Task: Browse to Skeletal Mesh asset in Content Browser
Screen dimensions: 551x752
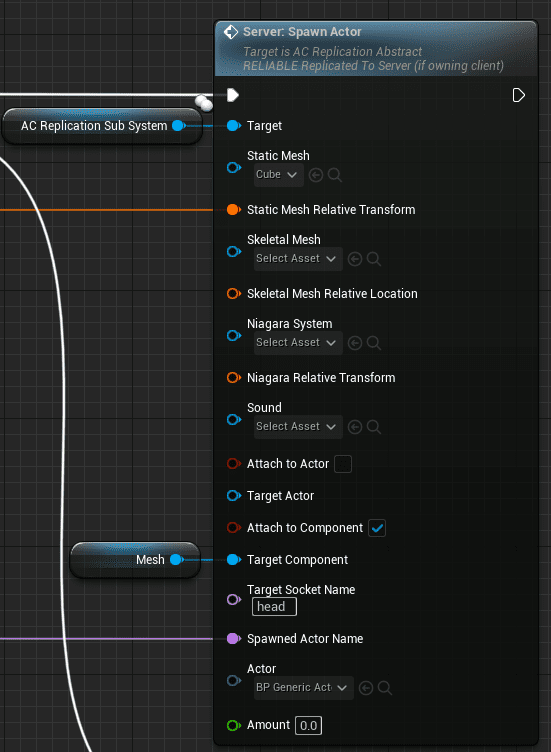Action: pyautogui.click(x=374, y=259)
